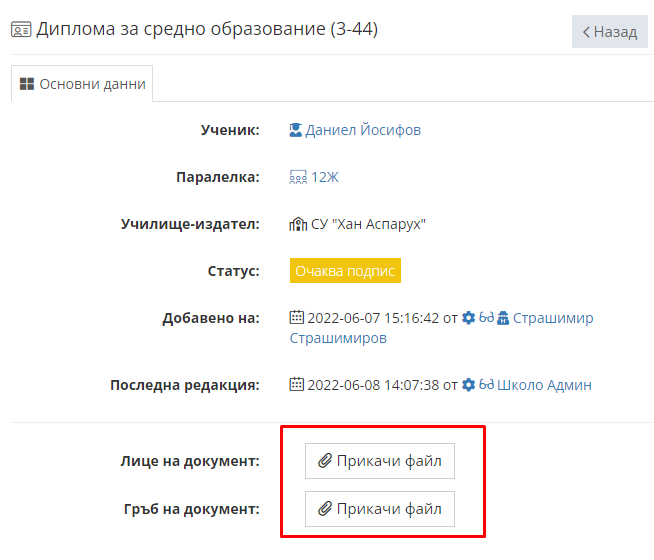This screenshot has height=560, width=654.
Task: Attach file for Гръб на документ
Action: (380, 509)
